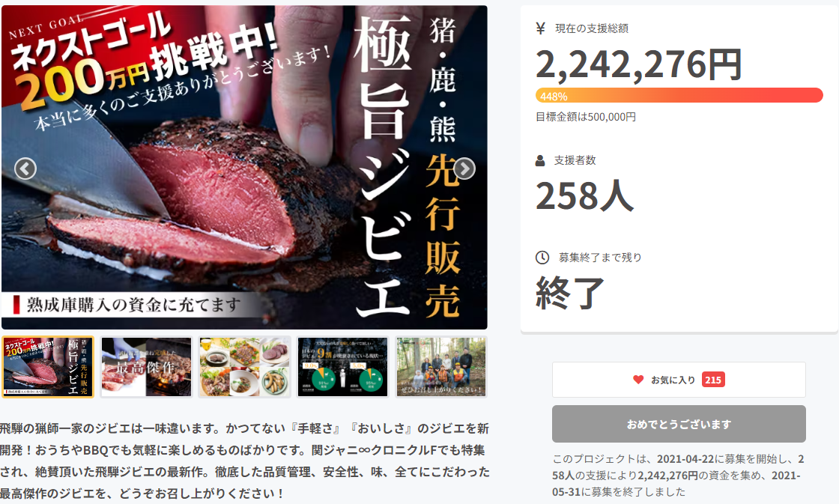This screenshot has height=504, width=839.
Task: Click the 目標金額は500,000円 text
Action: 586,117
